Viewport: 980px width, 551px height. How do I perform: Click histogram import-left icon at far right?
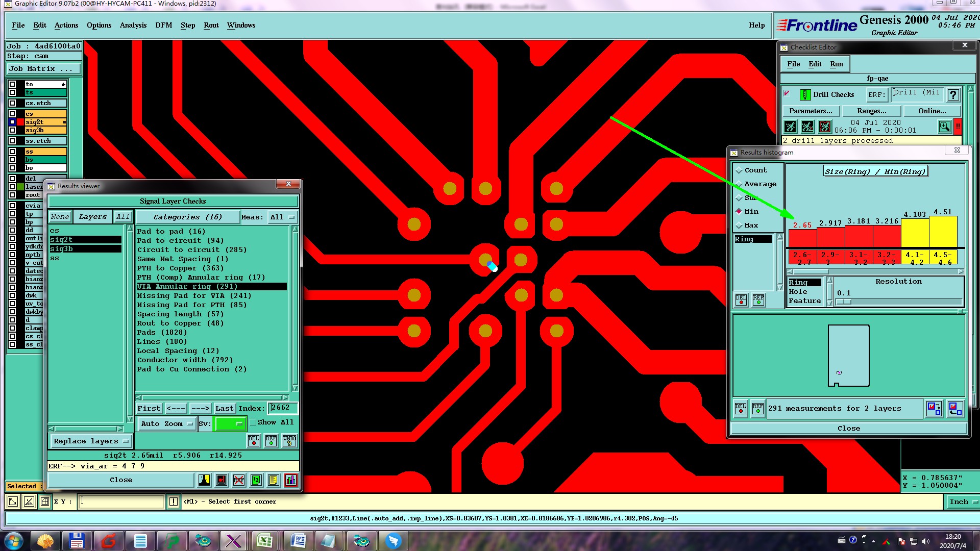click(955, 409)
